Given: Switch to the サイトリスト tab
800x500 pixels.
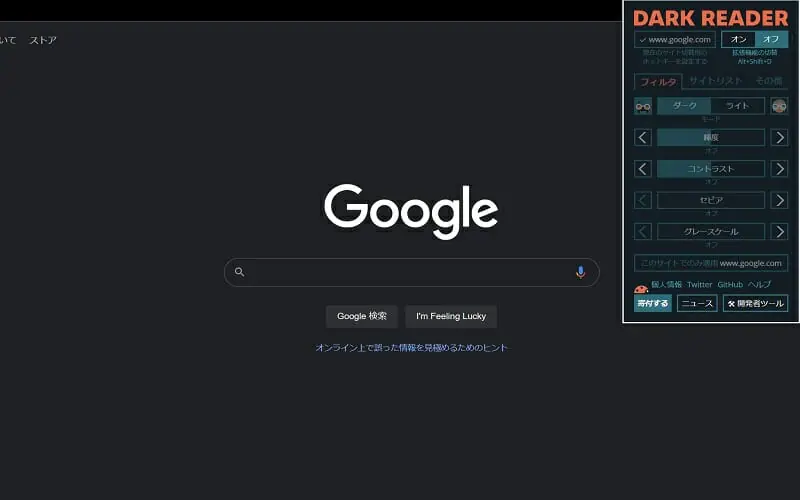Looking at the screenshot, I should coord(715,81).
